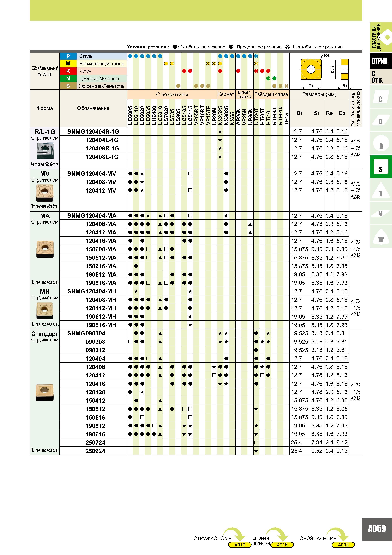Follow the A002 designation page link

[343, 545]
